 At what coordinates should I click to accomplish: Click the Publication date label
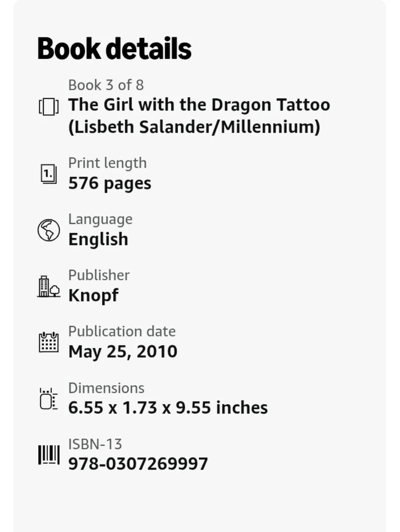coord(122,331)
